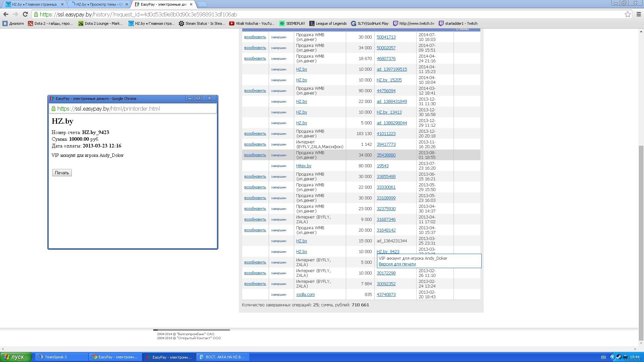Open League of Legends bookmark
This screenshot has height=362, width=644.
[x=328, y=23]
